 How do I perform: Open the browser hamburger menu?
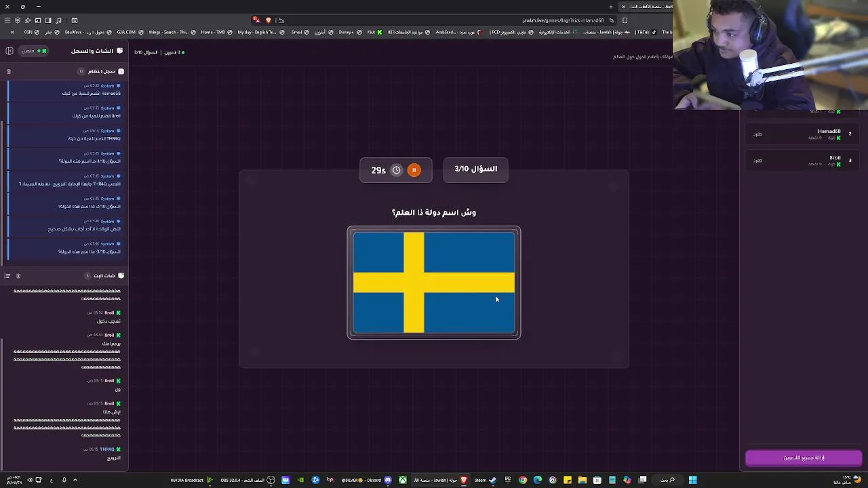(7, 20)
